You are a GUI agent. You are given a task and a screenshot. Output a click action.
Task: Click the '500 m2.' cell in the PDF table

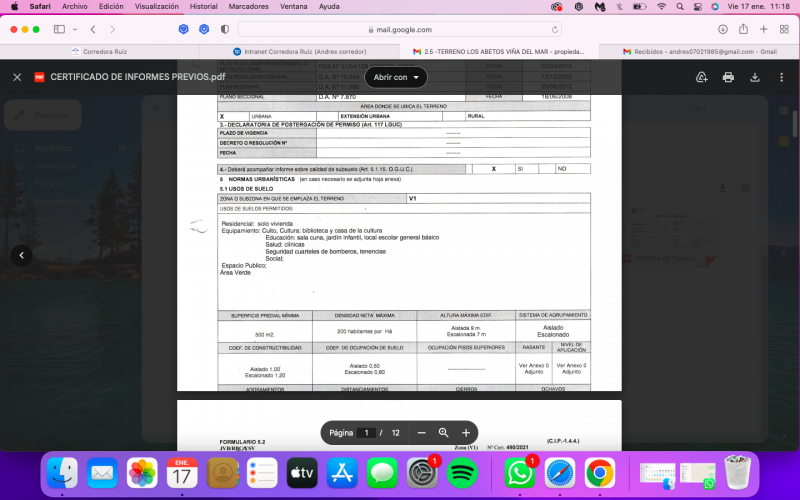pos(265,335)
